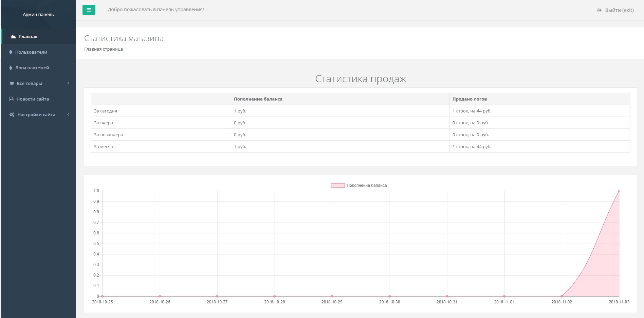644x318 pixels.
Task: Click the chart data point at 2018-11-03
Action: 619,191
